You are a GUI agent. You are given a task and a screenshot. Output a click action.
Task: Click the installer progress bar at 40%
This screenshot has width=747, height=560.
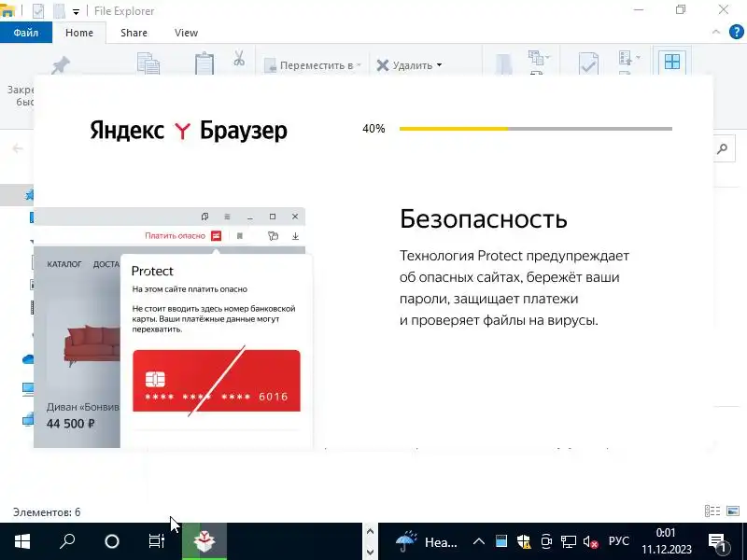[x=535, y=129]
